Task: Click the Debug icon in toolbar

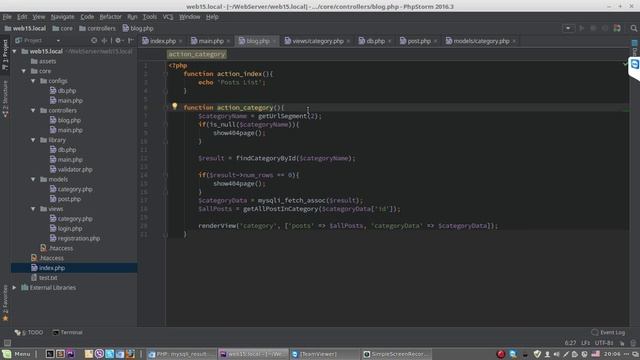Action: point(593,28)
